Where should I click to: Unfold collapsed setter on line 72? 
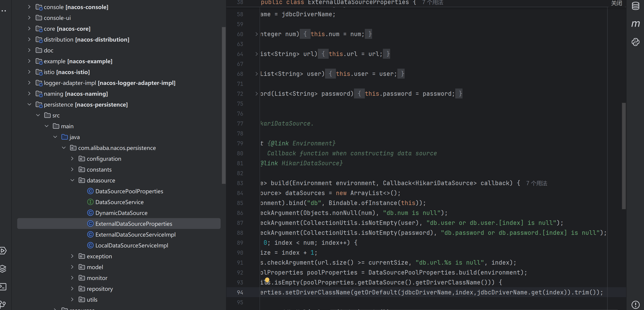[257, 94]
